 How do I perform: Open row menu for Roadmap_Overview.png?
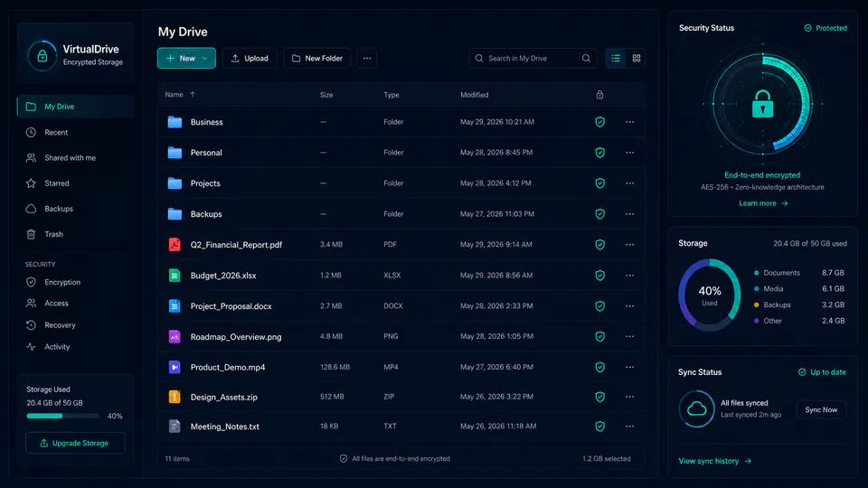click(629, 336)
